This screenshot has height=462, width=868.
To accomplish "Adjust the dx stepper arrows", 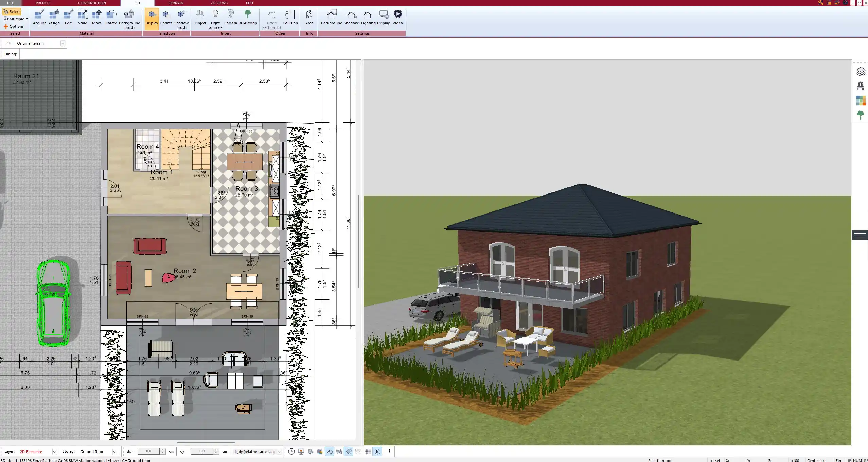I will point(163,451).
